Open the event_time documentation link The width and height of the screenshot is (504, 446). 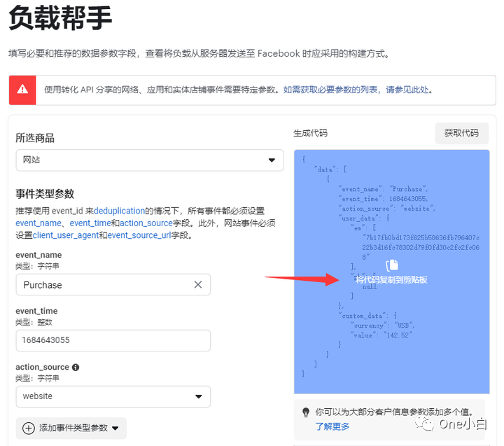click(x=90, y=223)
